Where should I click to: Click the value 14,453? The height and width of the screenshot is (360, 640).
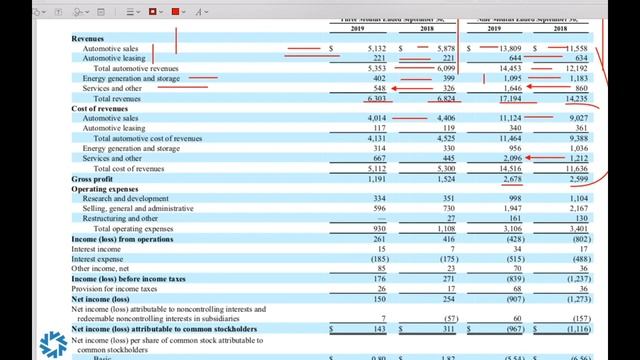(x=510, y=69)
